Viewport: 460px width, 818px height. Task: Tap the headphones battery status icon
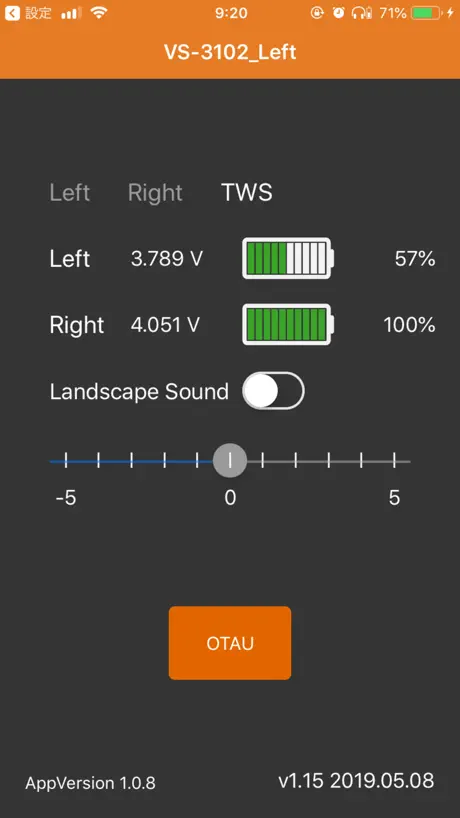coord(362,14)
